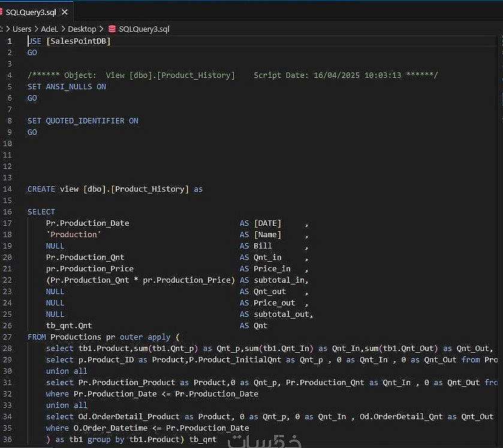Click tb_qnt.Qnt on line 26
Screen dimensions: 503x448
pyautogui.click(x=69, y=326)
